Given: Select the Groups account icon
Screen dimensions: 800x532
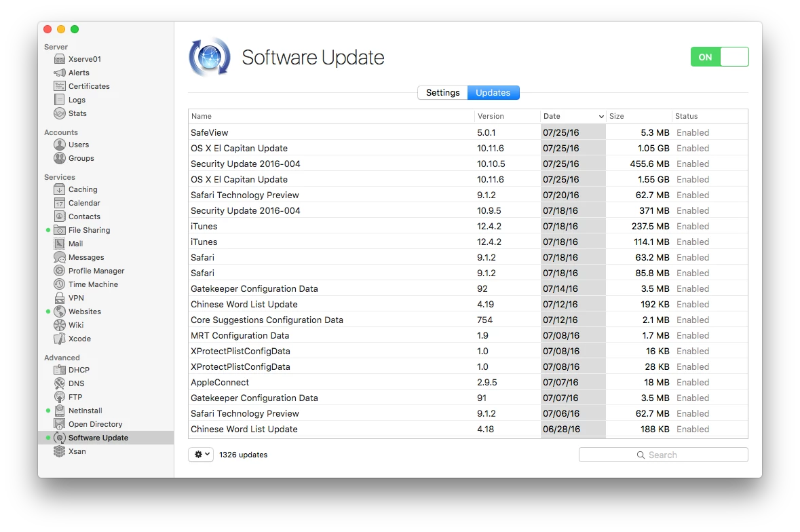Looking at the screenshot, I should tap(60, 158).
